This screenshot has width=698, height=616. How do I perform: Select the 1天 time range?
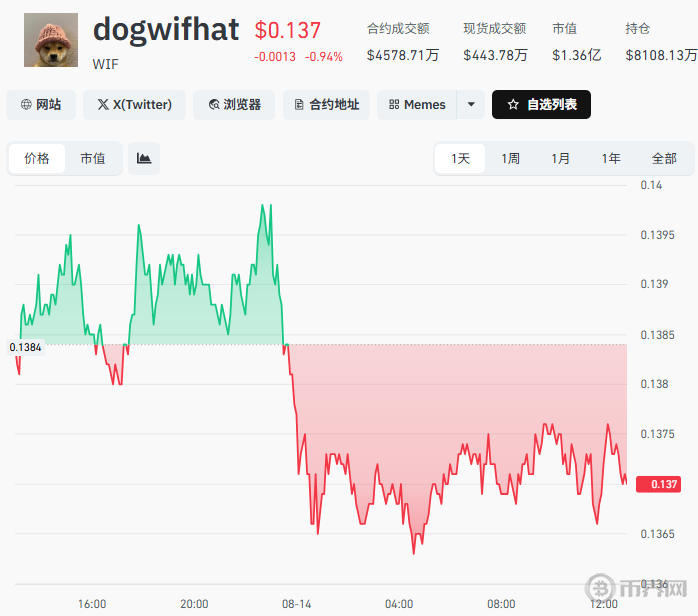click(x=460, y=158)
